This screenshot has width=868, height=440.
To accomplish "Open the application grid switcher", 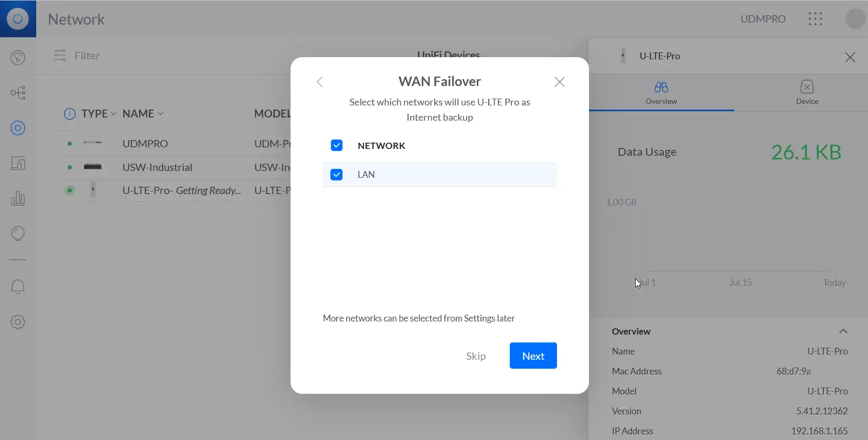I will click(815, 19).
